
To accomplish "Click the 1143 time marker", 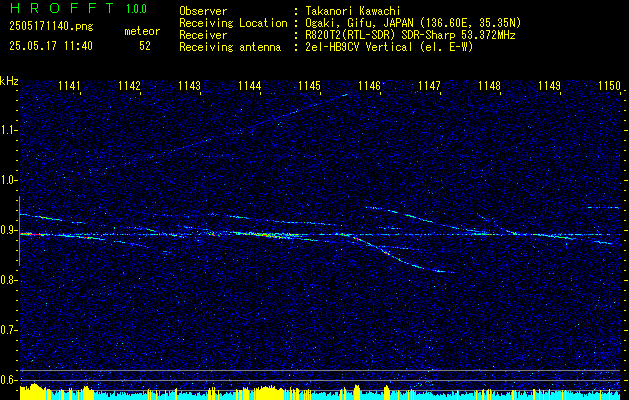I will point(189,86).
